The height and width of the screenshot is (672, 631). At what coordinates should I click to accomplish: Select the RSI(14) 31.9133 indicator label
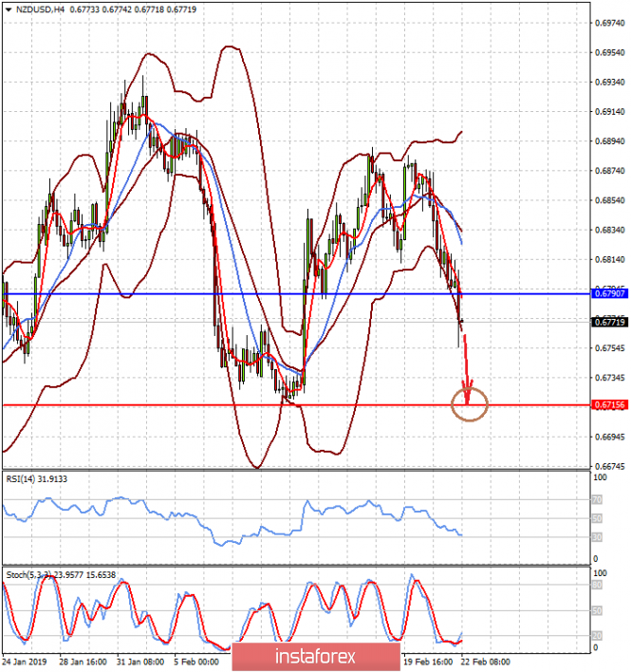click(x=36, y=479)
